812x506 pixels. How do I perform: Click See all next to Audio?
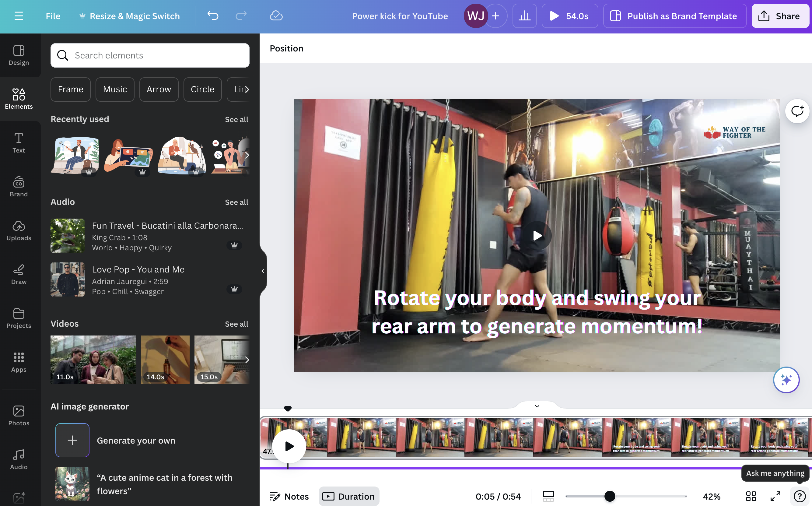tap(236, 202)
